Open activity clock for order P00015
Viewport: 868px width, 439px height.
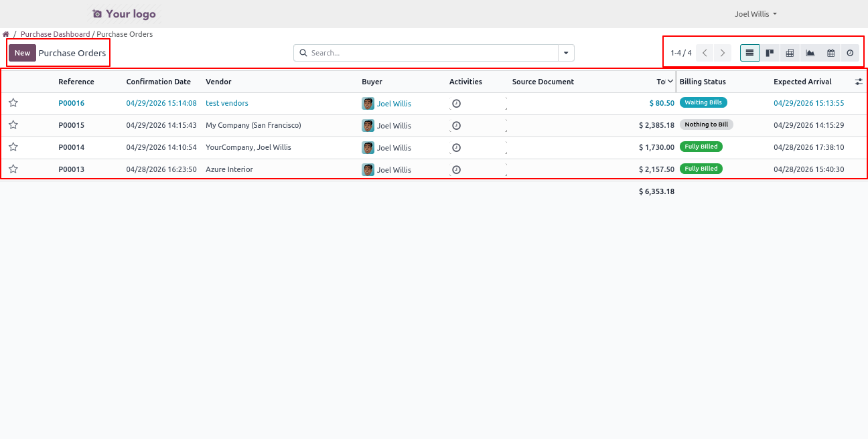coord(456,125)
